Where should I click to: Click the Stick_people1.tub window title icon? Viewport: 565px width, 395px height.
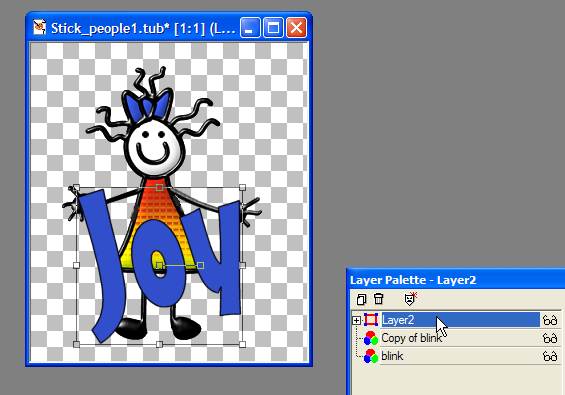[x=39, y=27]
